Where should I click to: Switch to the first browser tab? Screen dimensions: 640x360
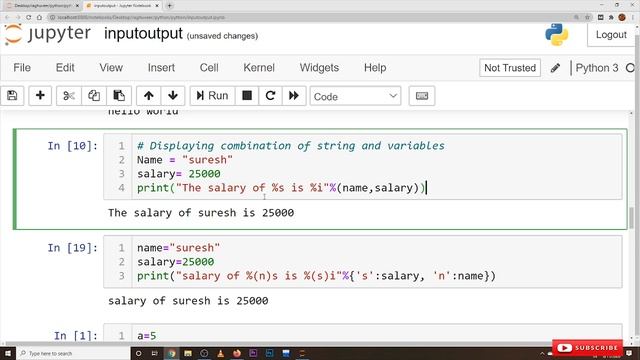[41, 6]
